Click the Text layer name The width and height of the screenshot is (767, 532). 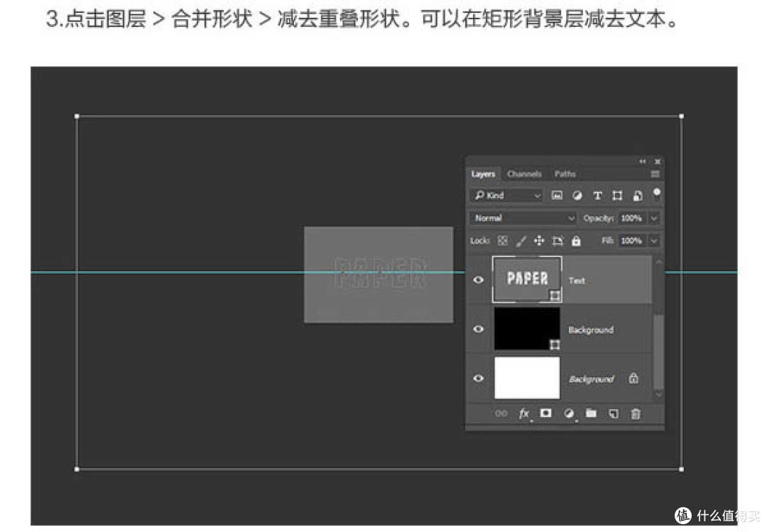coord(577,281)
